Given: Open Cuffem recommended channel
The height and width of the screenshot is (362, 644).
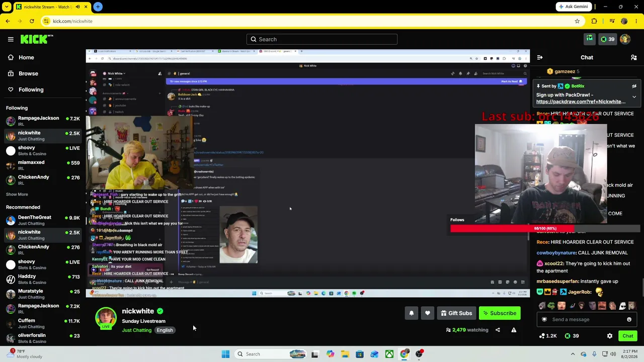Looking at the screenshot, I should point(43,323).
